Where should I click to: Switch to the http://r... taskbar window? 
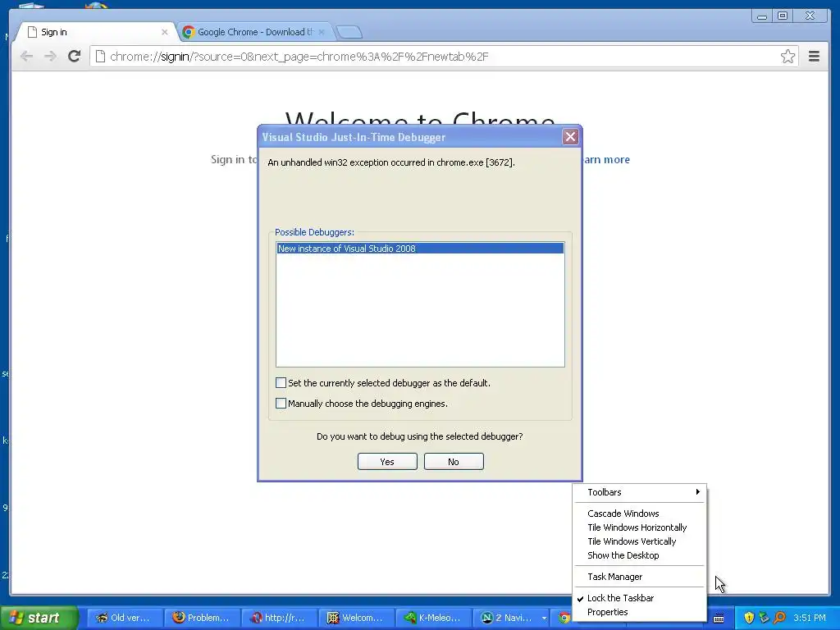[x=279, y=618]
